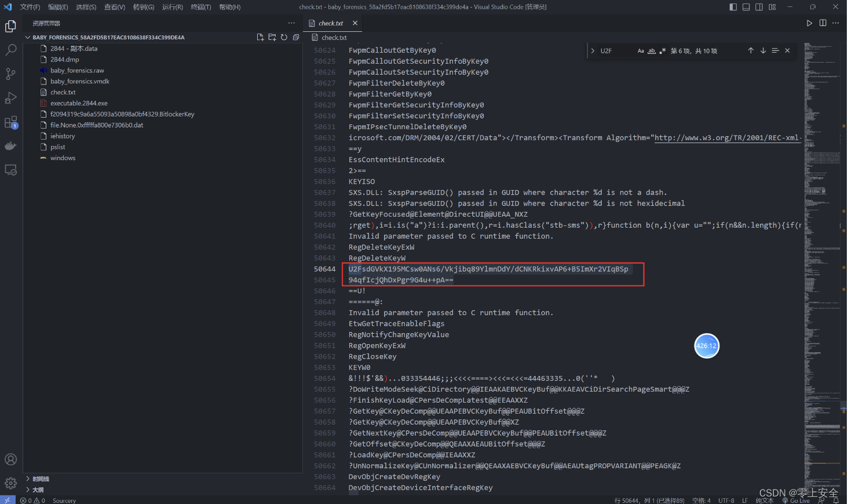Open errors and warnings status item
848x504 pixels.
click(x=32, y=501)
